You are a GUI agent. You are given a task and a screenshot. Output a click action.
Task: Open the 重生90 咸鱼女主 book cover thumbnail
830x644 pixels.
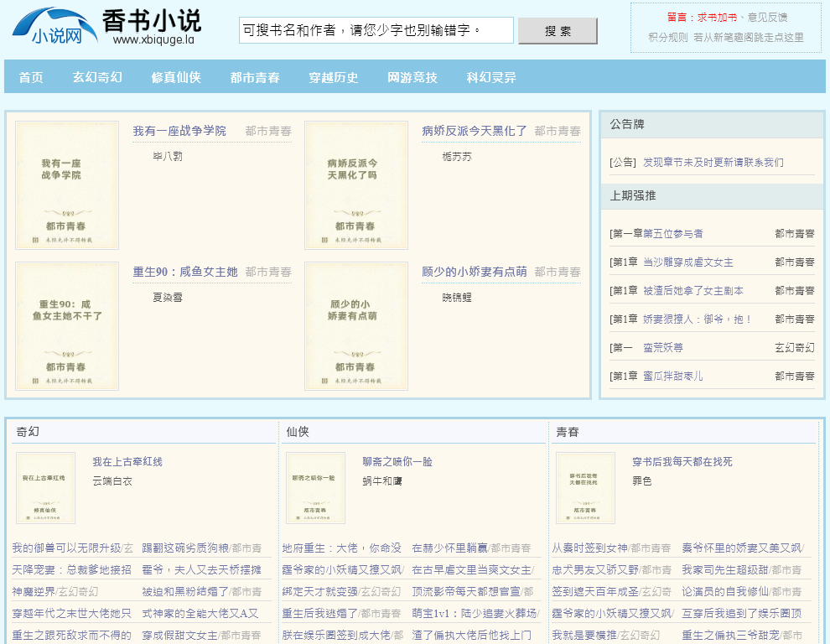click(67, 326)
